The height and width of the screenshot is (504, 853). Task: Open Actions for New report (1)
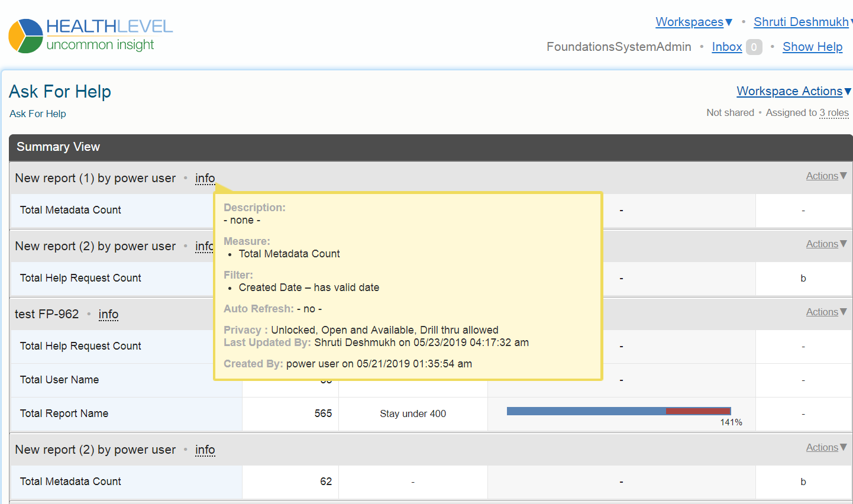click(x=826, y=176)
